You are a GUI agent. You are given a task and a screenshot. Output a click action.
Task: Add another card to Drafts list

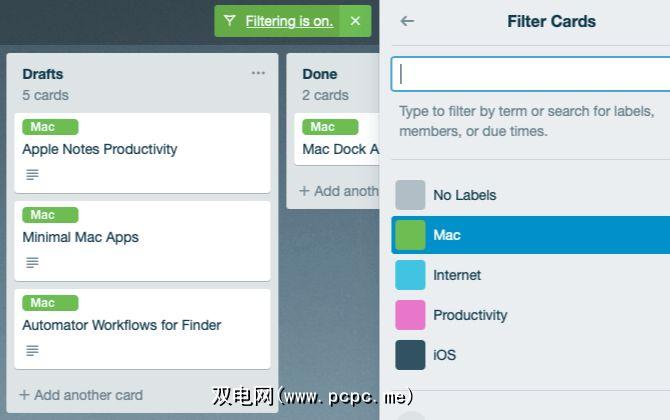point(81,395)
